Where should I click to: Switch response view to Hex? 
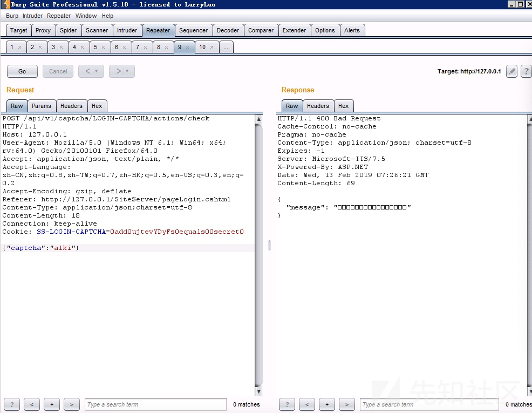click(x=343, y=106)
